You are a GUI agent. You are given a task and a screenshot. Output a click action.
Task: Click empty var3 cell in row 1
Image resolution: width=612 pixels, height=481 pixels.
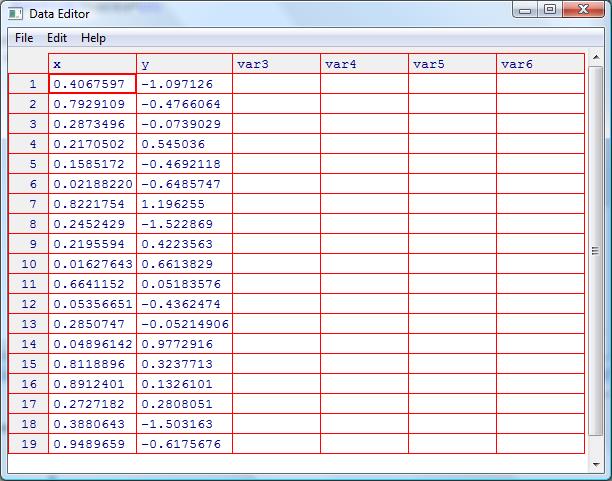pos(277,84)
